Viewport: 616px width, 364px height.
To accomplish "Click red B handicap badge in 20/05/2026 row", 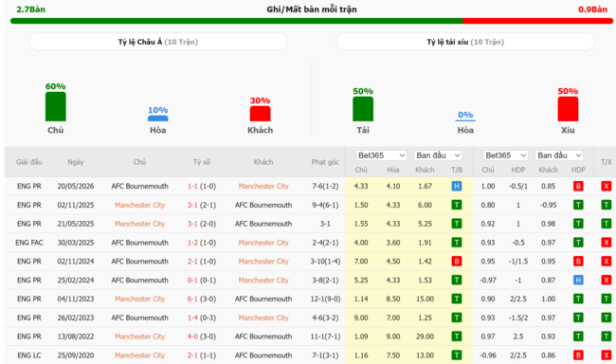I will [578, 186].
